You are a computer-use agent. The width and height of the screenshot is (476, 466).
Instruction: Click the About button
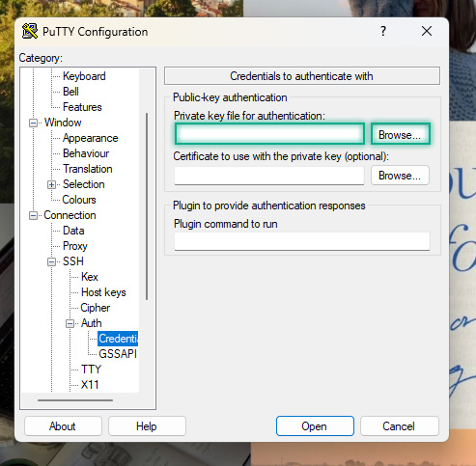(x=63, y=426)
